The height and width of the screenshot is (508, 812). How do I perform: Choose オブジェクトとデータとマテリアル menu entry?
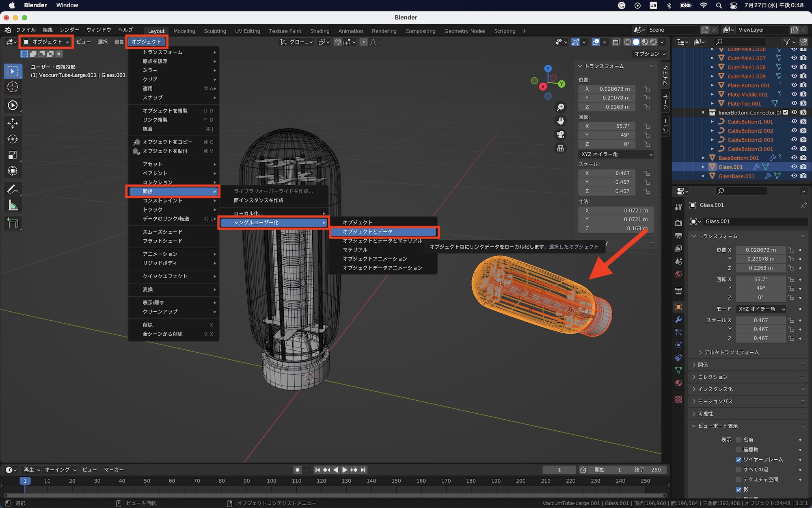point(382,241)
